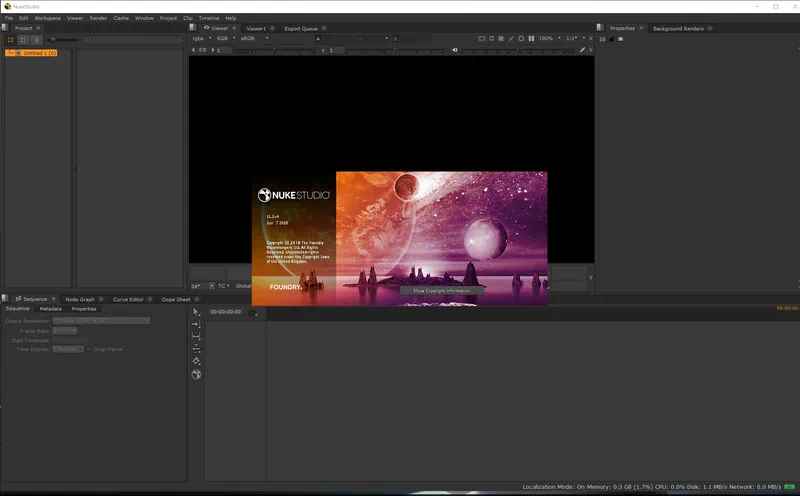Click the viewer diagonal line tool icon

(x=511, y=38)
